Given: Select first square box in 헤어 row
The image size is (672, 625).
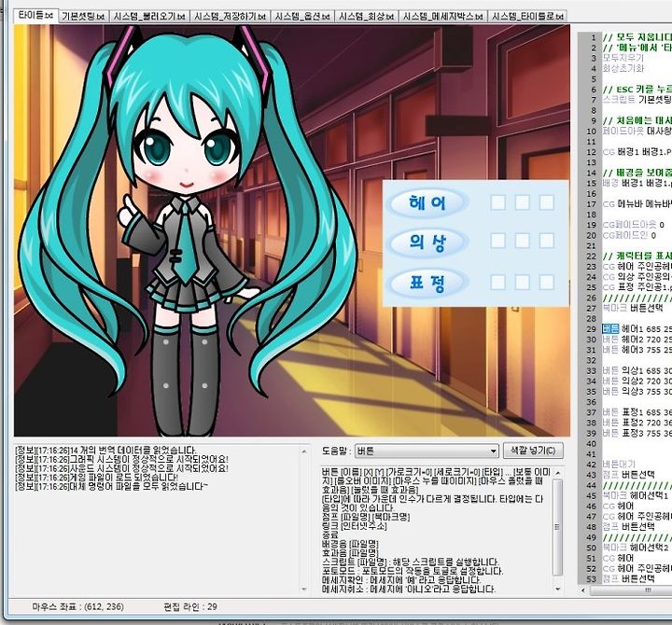Looking at the screenshot, I should click(497, 202).
